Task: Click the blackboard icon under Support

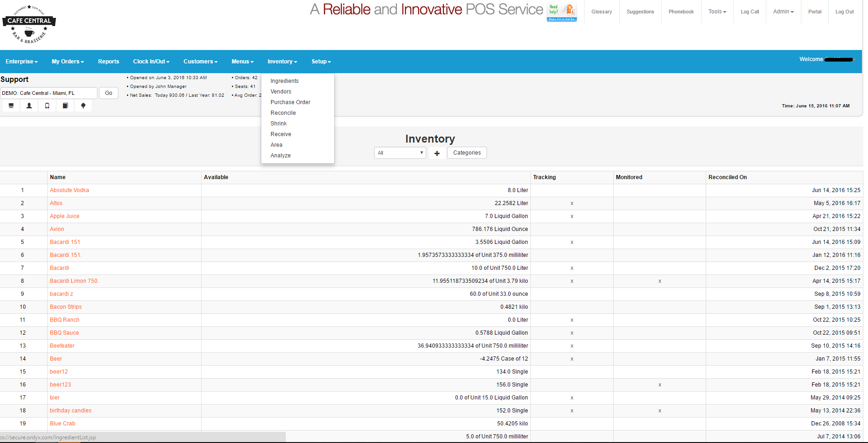Action: click(x=11, y=106)
